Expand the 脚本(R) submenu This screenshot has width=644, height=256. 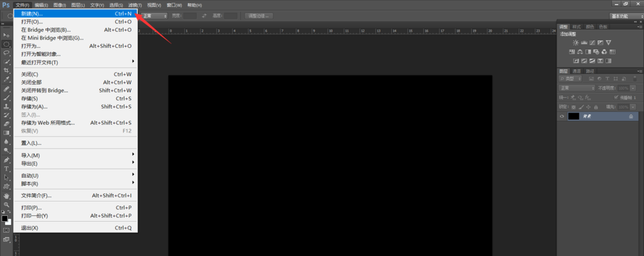[x=76, y=184]
